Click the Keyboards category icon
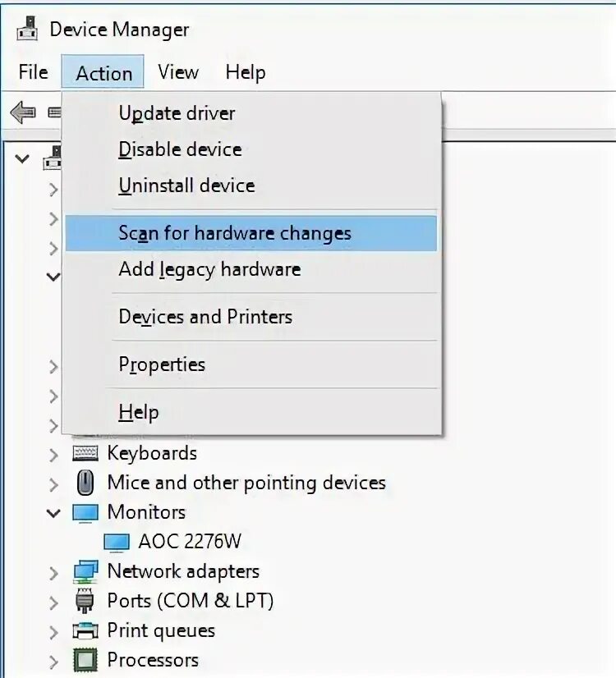The image size is (616, 678). [85, 453]
